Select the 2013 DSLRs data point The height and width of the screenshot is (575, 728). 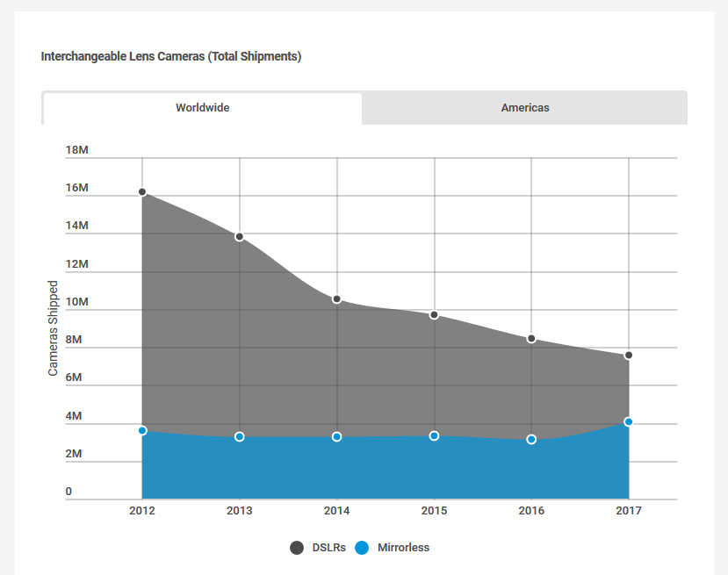(240, 237)
